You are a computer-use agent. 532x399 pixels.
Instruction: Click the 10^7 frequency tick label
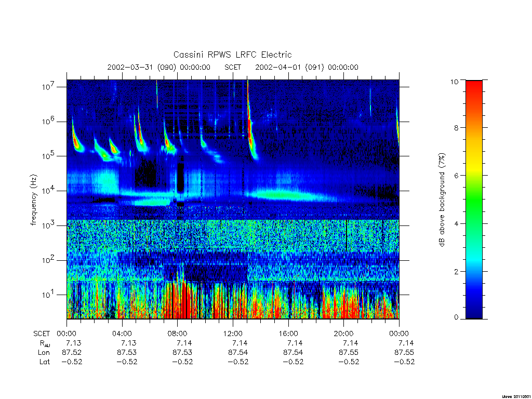(x=49, y=87)
